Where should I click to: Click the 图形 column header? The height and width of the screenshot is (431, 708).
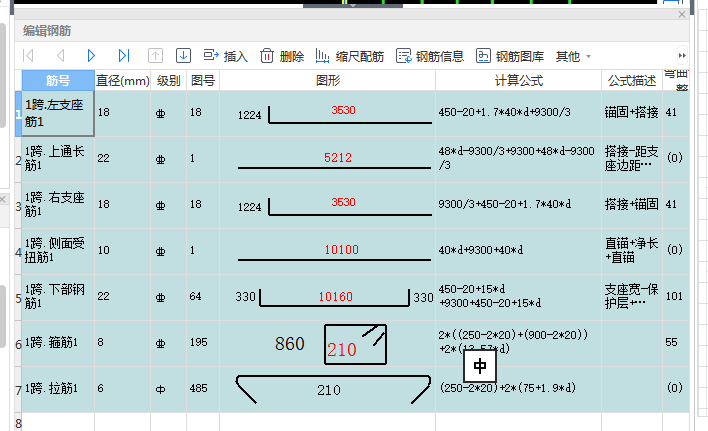pos(327,81)
